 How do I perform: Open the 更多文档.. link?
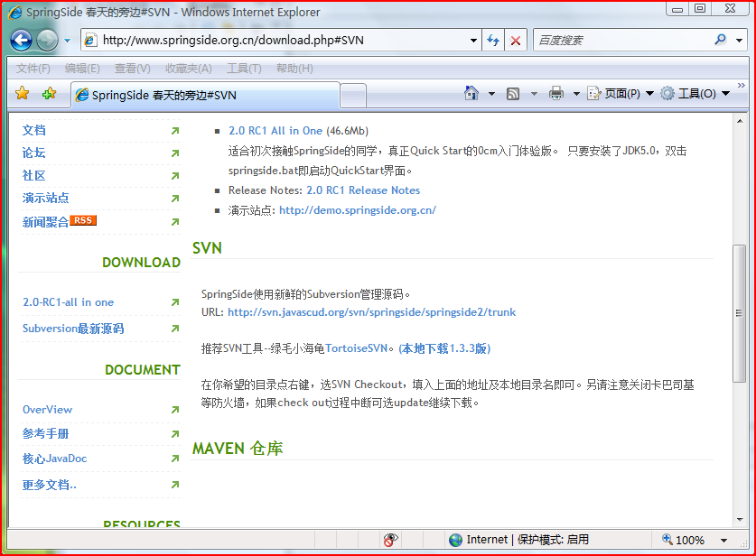coord(49,485)
